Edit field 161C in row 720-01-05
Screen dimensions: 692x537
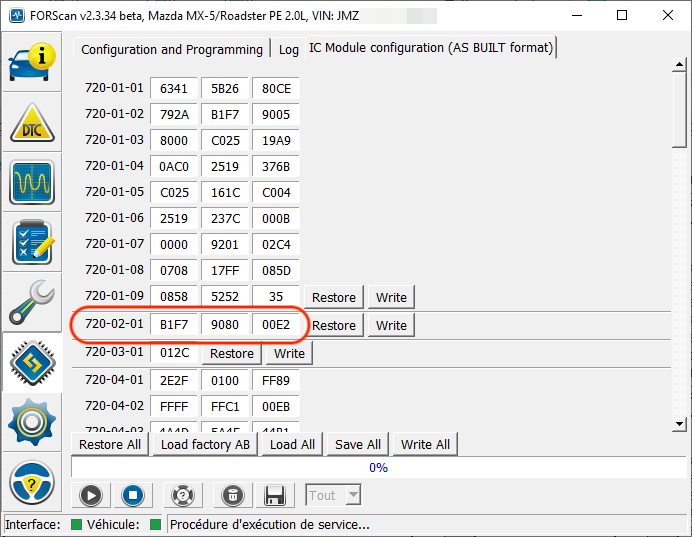point(225,192)
